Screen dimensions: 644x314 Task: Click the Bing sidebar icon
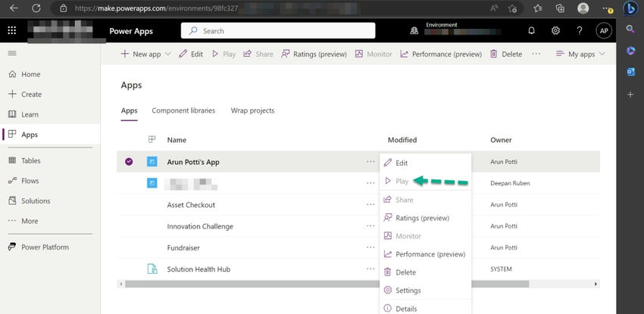pyautogui.click(x=630, y=8)
